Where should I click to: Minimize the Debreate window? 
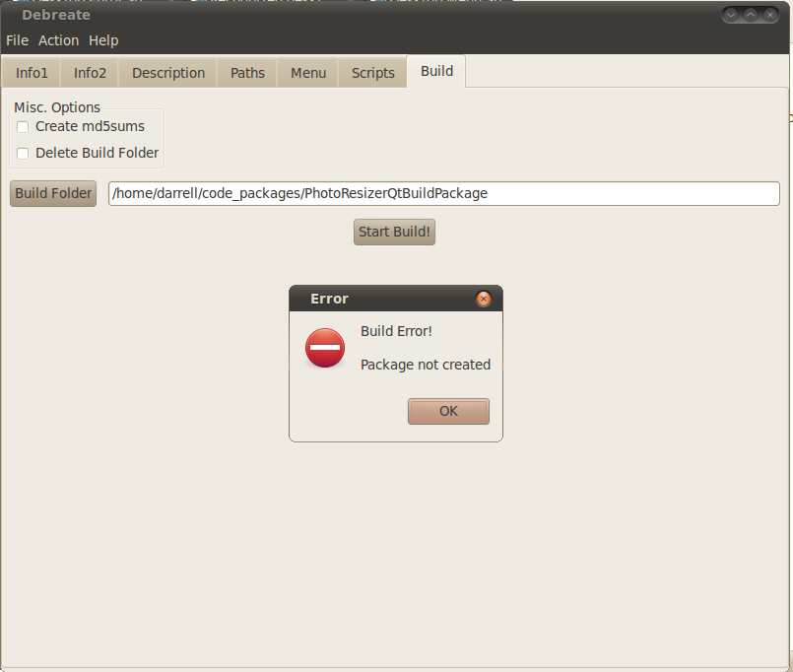point(732,15)
